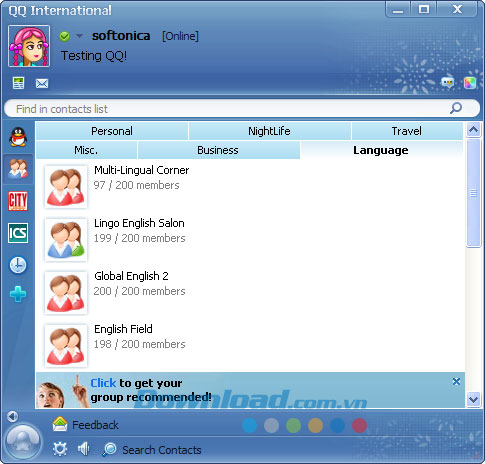Click the scrollbar down arrow

473,399
